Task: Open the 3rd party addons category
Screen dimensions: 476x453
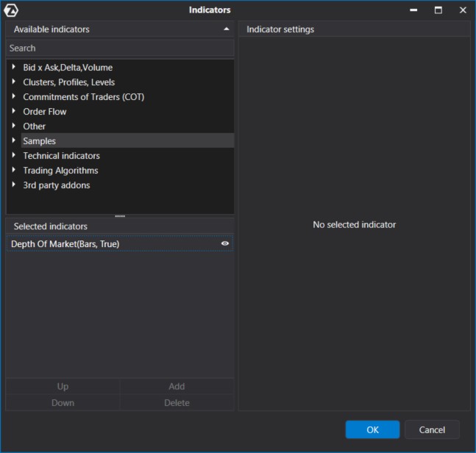Action: (56, 185)
